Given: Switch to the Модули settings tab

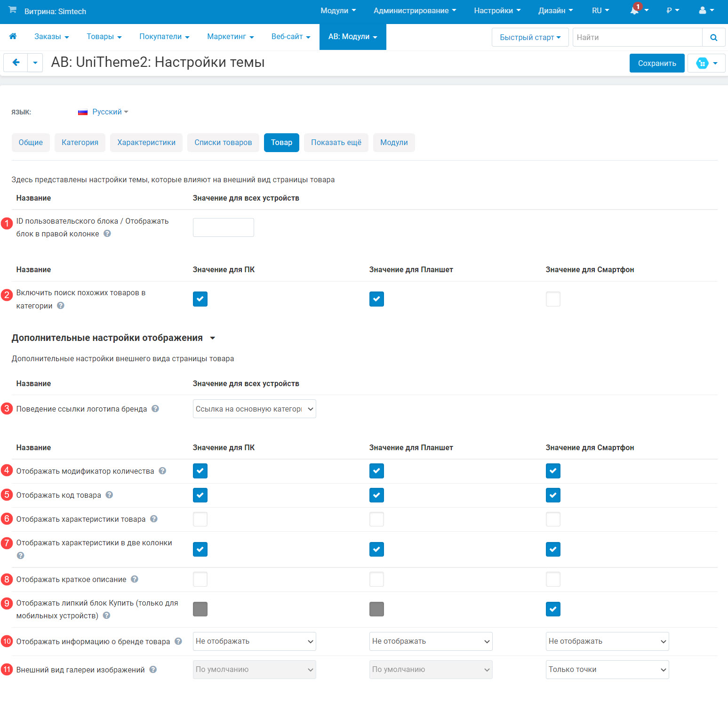Looking at the screenshot, I should click(x=394, y=143).
